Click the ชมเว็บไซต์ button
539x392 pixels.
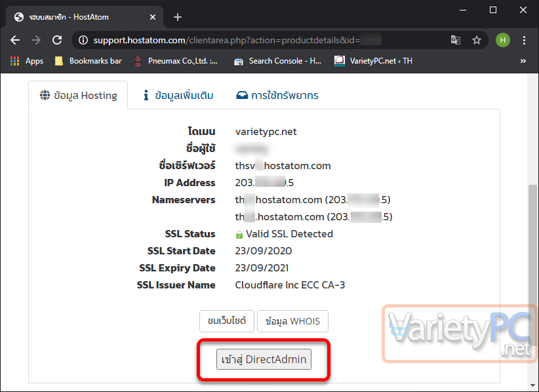pos(227,321)
